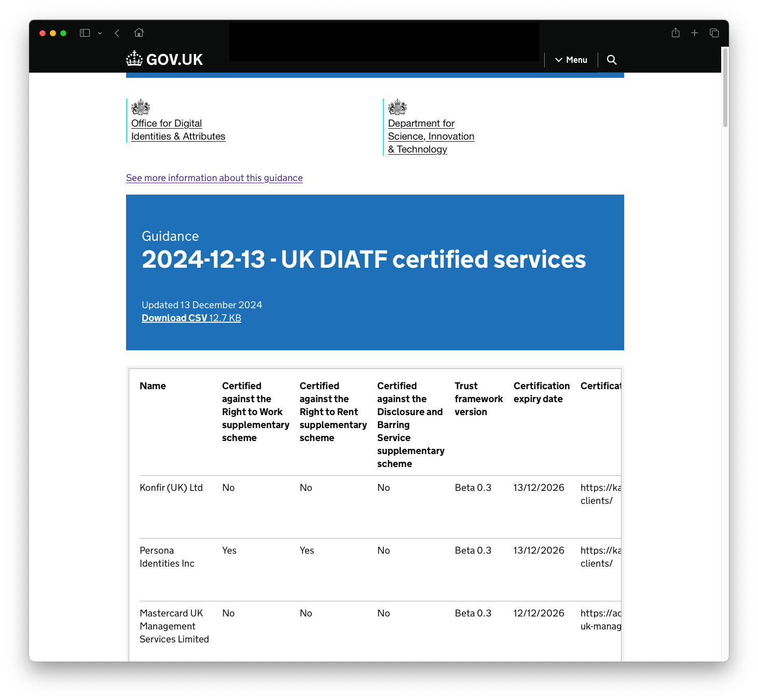
Task: Click the coat of arms above Office for Digital Identities
Action: (x=141, y=107)
